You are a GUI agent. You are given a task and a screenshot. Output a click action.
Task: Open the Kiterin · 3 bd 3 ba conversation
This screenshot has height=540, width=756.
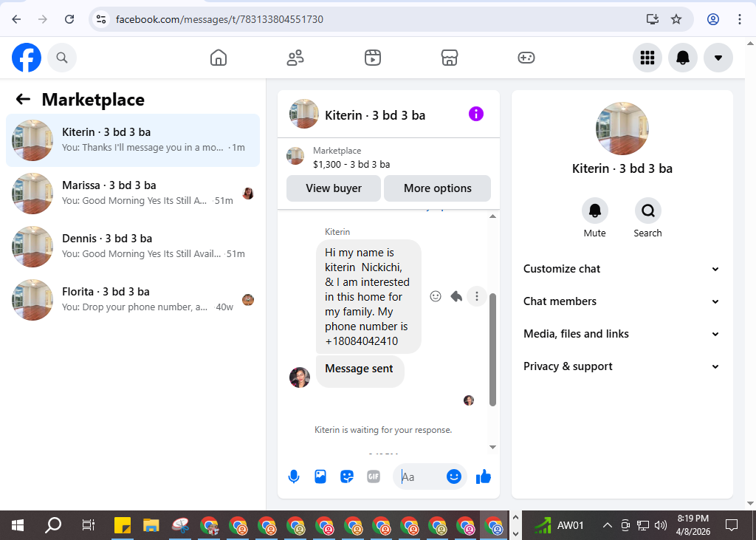[x=133, y=140]
